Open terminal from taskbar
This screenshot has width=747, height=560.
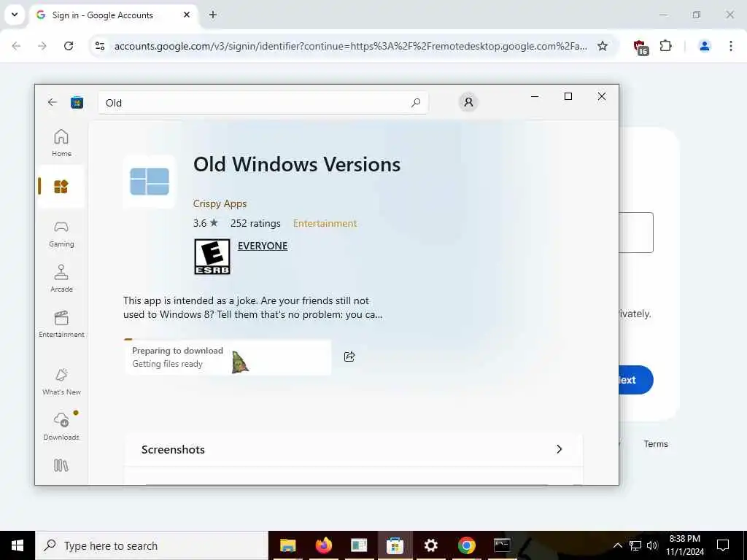point(502,545)
